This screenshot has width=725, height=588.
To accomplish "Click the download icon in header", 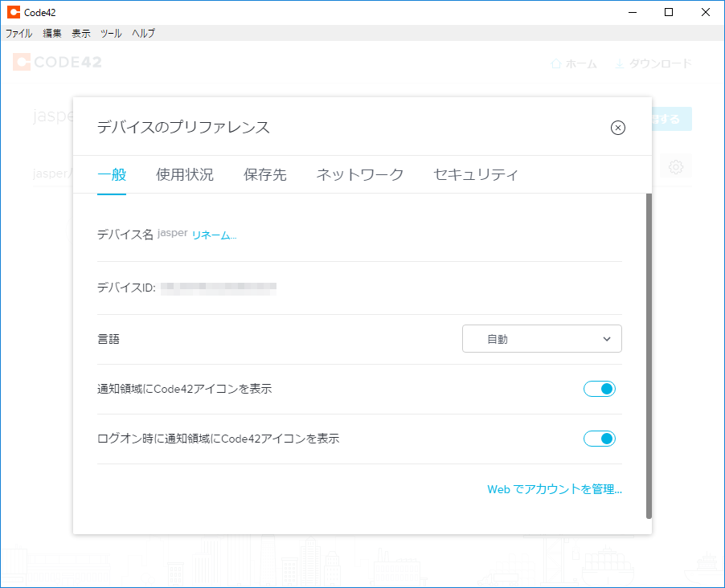I will [x=619, y=63].
